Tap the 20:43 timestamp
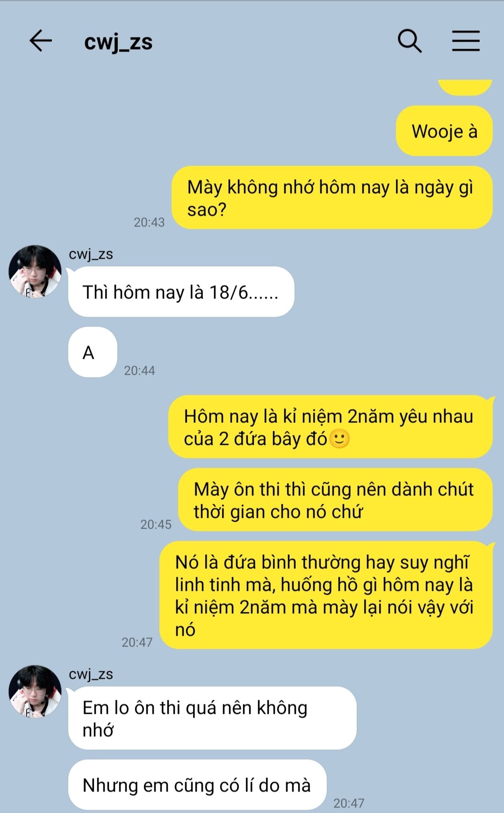Screen dimensions: 504x813 coord(149,222)
